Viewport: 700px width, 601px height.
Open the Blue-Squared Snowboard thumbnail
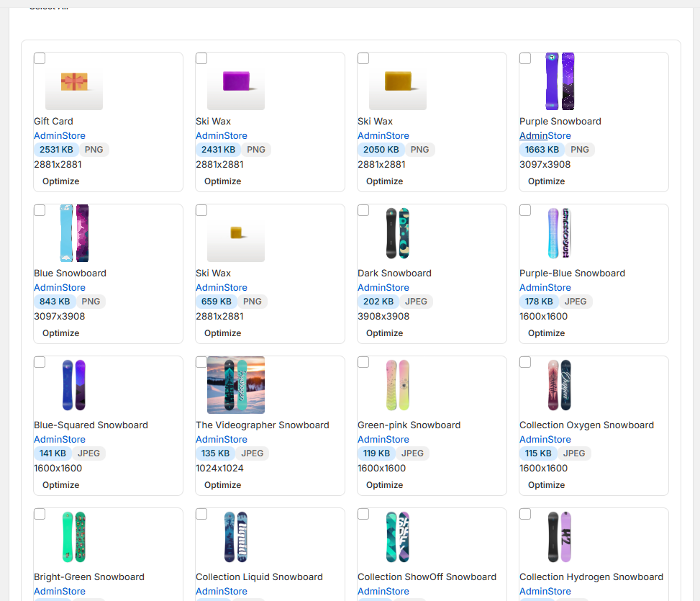coord(74,385)
